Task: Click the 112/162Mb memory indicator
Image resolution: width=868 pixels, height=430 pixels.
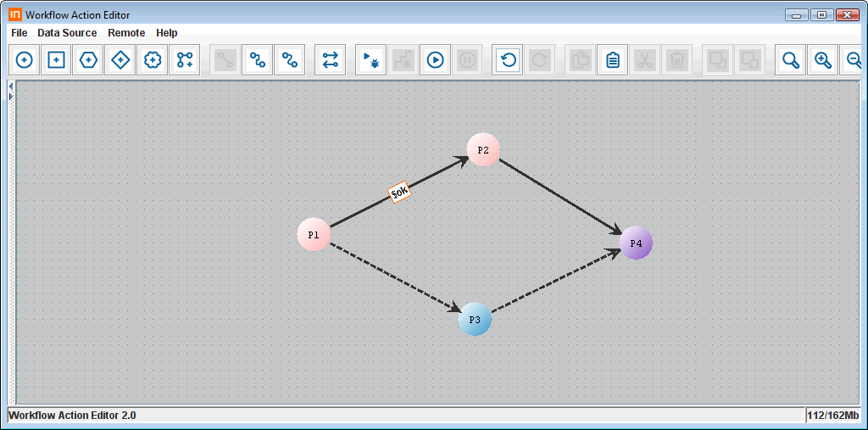Action: (x=832, y=415)
